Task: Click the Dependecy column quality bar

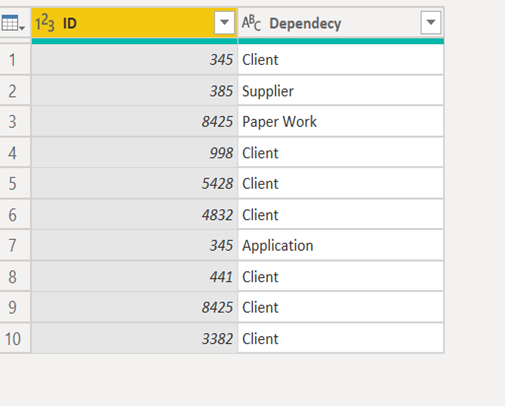Action: [x=341, y=41]
